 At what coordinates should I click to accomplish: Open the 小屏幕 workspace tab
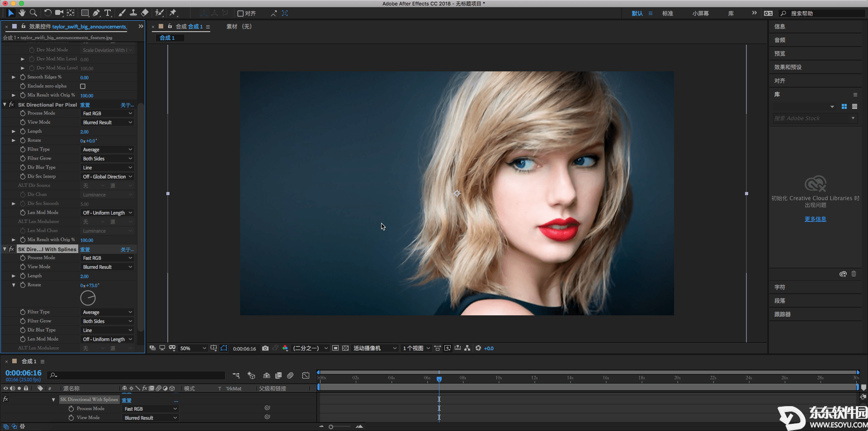pos(700,14)
